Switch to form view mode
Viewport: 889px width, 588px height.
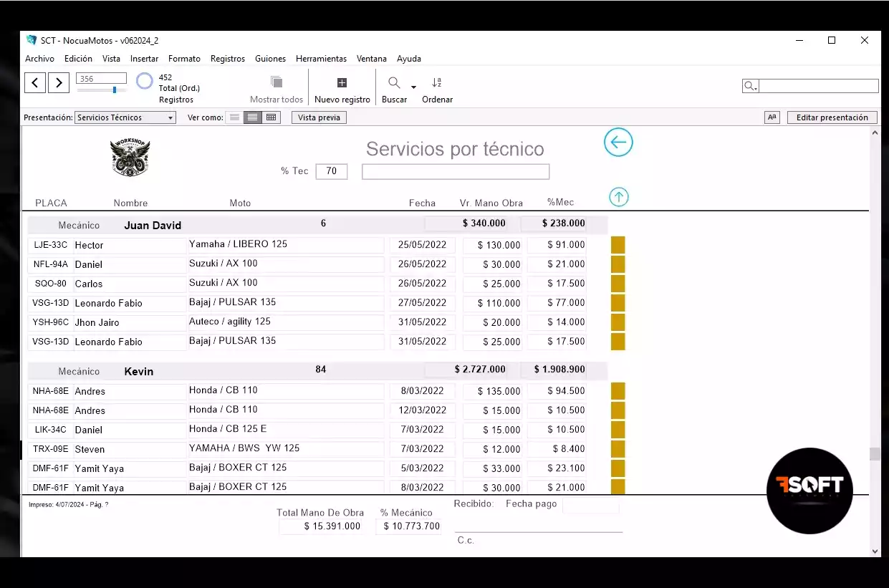(x=234, y=117)
